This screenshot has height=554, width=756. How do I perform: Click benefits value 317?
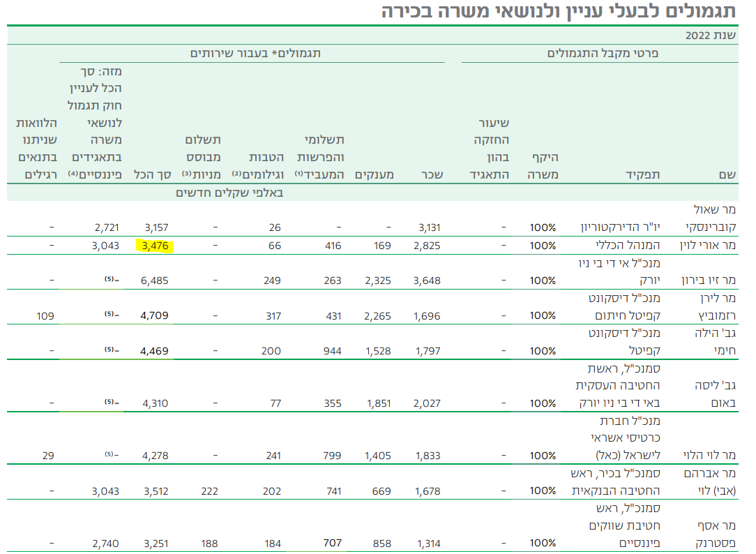[x=273, y=316]
